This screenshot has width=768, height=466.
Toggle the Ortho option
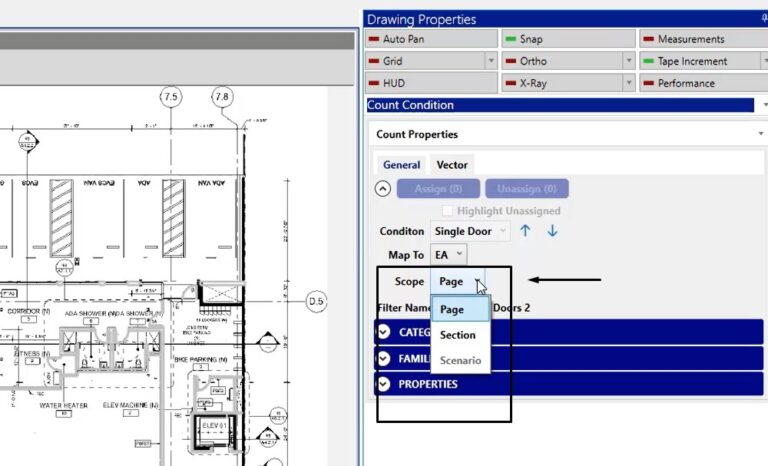tap(562, 61)
